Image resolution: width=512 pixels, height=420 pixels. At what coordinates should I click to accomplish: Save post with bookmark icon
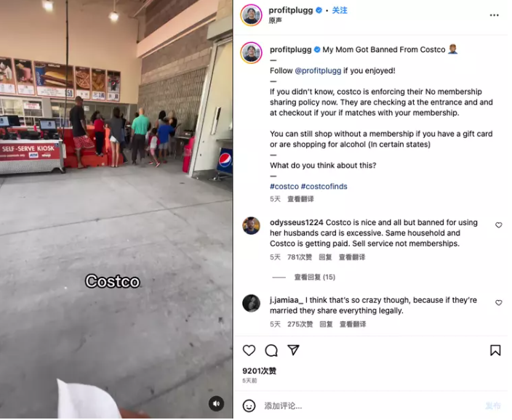(x=496, y=351)
